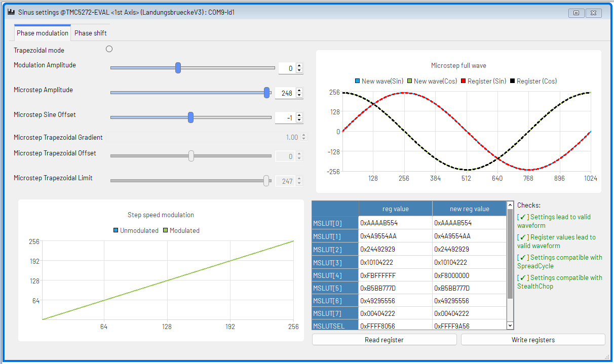Click the "Settings compatible with StealthChop" check

[560, 282]
